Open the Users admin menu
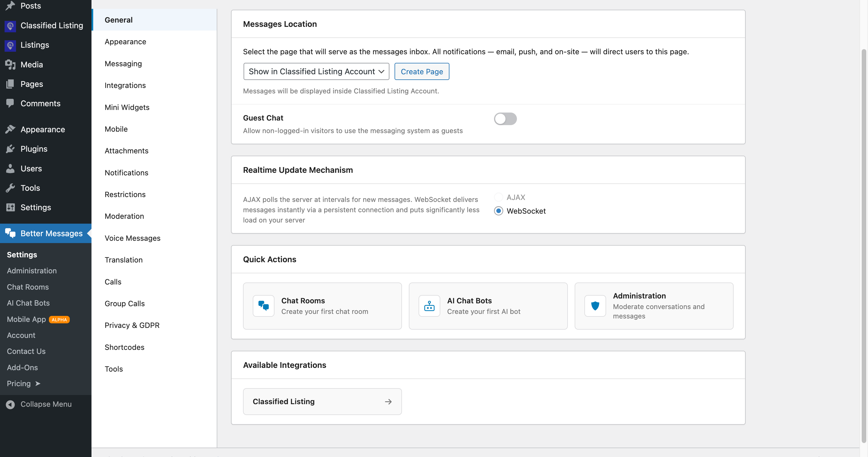The width and height of the screenshot is (868, 457). click(46, 168)
